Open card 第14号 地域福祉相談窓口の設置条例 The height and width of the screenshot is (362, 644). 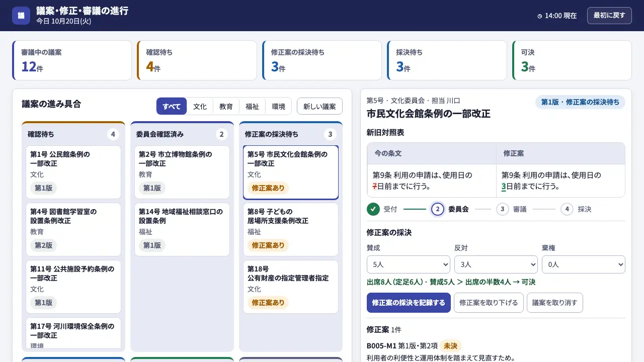coord(182,230)
